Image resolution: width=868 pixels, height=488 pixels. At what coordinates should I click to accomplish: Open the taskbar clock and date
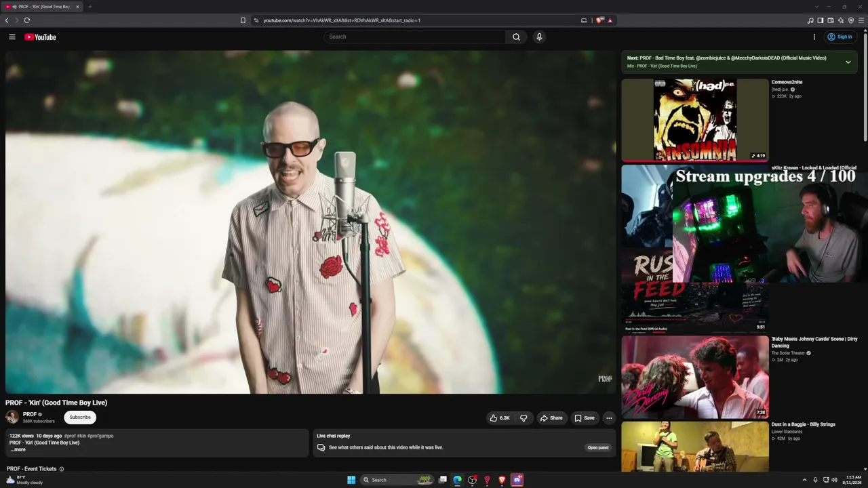coord(853,480)
